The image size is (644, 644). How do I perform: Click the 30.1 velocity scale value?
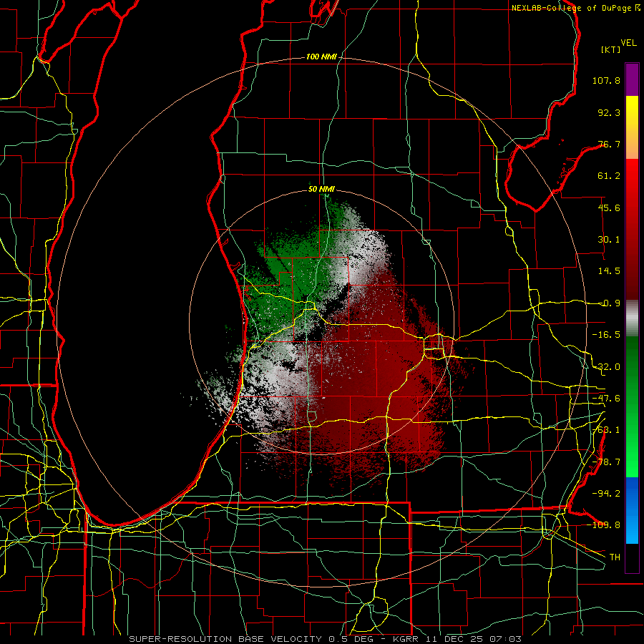tap(609, 240)
